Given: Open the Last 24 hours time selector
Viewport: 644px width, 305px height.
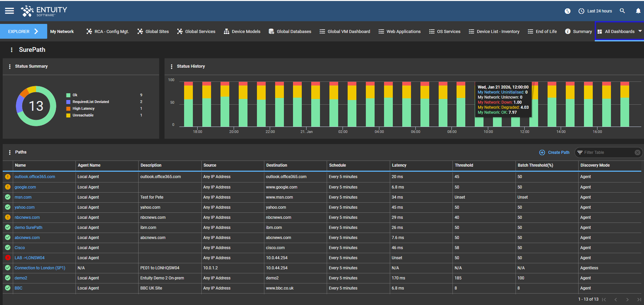Looking at the screenshot, I should [595, 11].
